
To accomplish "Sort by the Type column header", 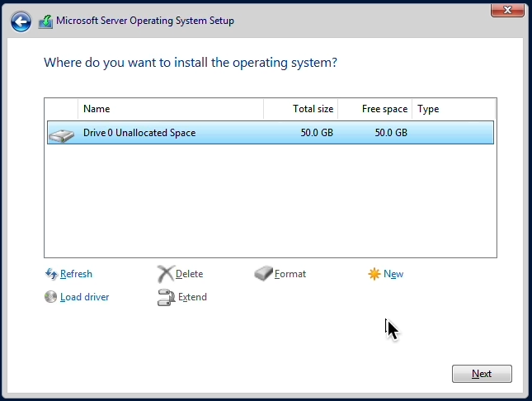I will (454, 109).
